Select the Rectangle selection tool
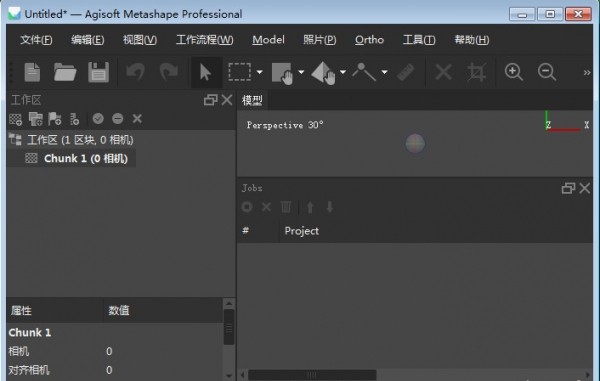 point(240,72)
